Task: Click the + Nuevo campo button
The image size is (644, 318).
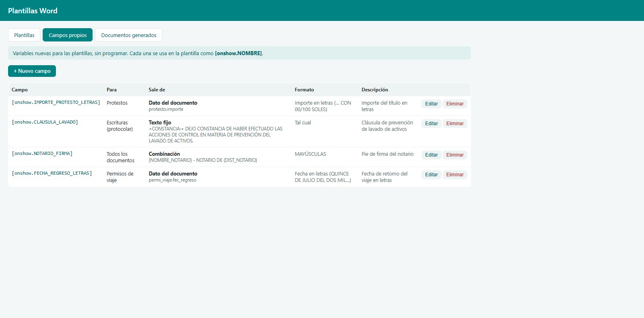Action: point(32,71)
